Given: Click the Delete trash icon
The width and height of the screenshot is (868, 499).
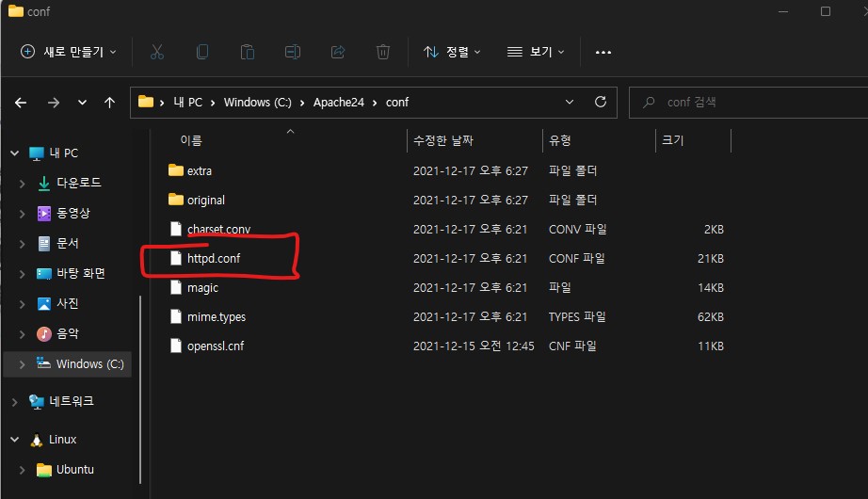Looking at the screenshot, I should pyautogui.click(x=383, y=52).
